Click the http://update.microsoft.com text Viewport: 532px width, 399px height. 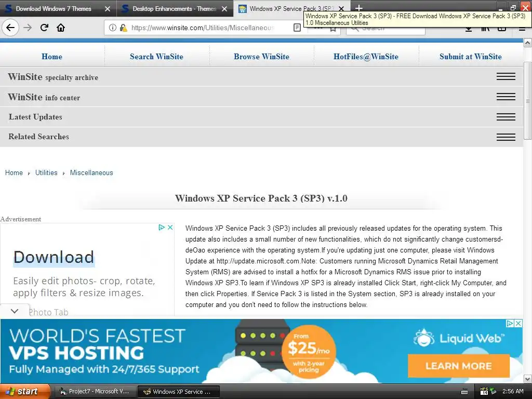click(x=258, y=261)
